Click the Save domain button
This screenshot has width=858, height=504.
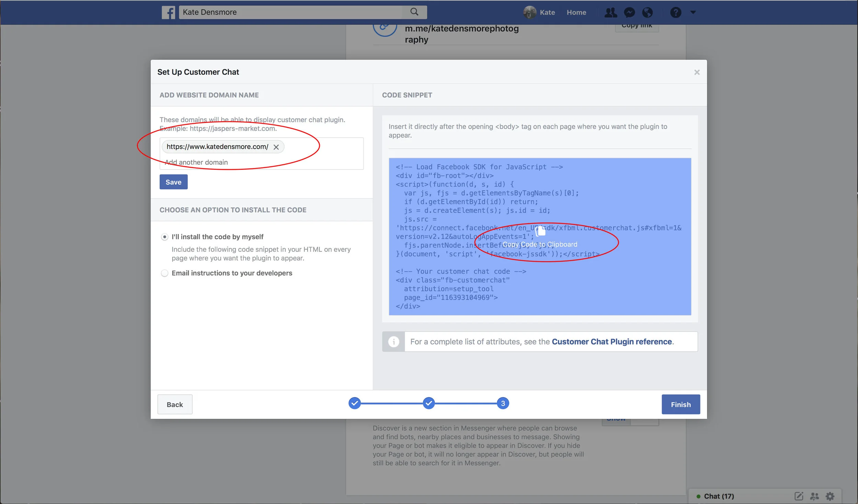click(173, 182)
